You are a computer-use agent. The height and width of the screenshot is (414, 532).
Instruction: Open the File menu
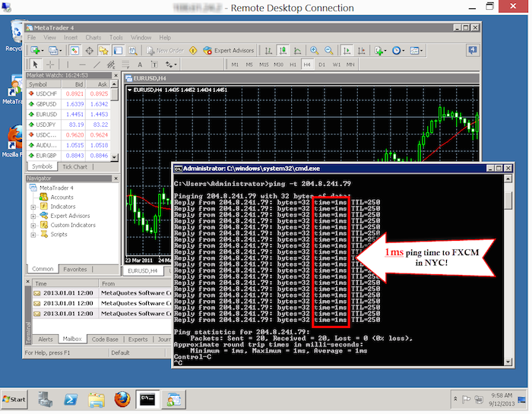click(32, 37)
